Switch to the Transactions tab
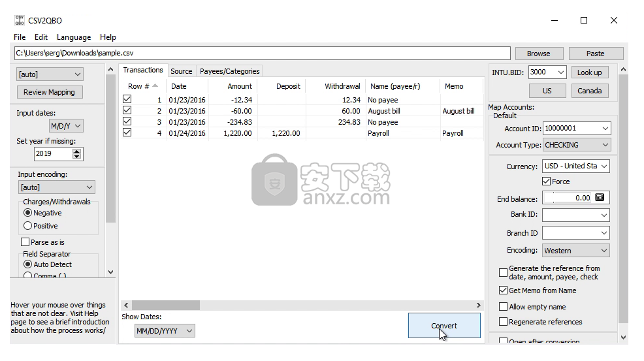Screen dimensions: 644x361 (x=143, y=71)
